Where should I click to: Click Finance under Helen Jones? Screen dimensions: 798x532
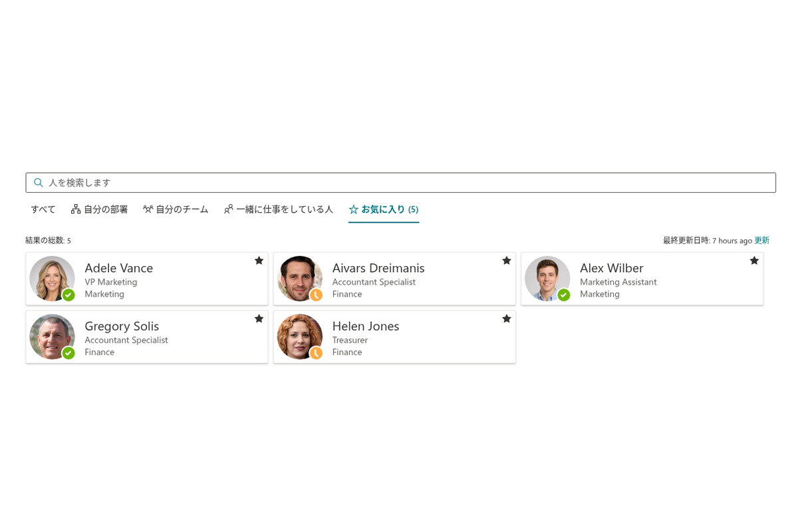pos(347,352)
